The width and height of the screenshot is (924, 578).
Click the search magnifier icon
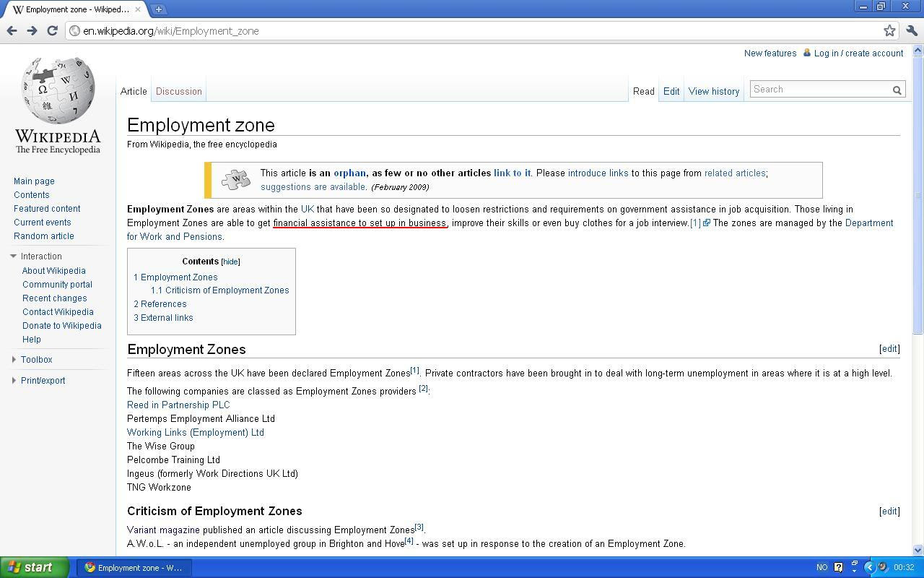pyautogui.click(x=897, y=90)
